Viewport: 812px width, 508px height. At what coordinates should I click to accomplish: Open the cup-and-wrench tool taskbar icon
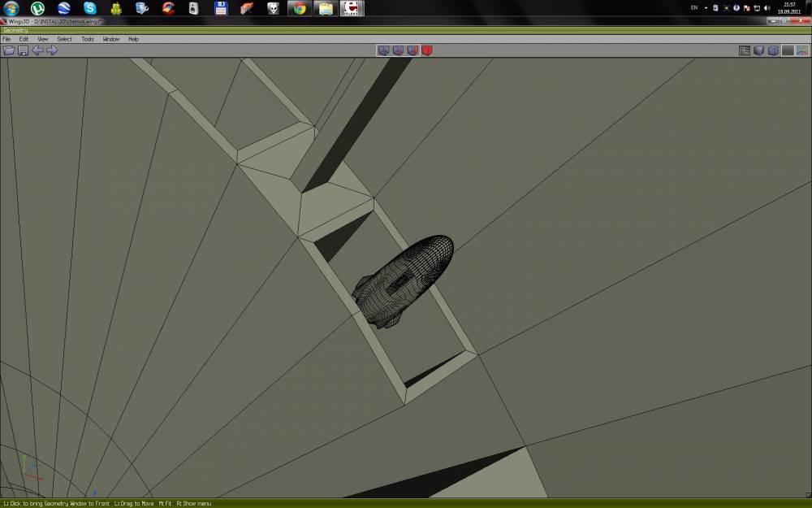[x=142, y=8]
